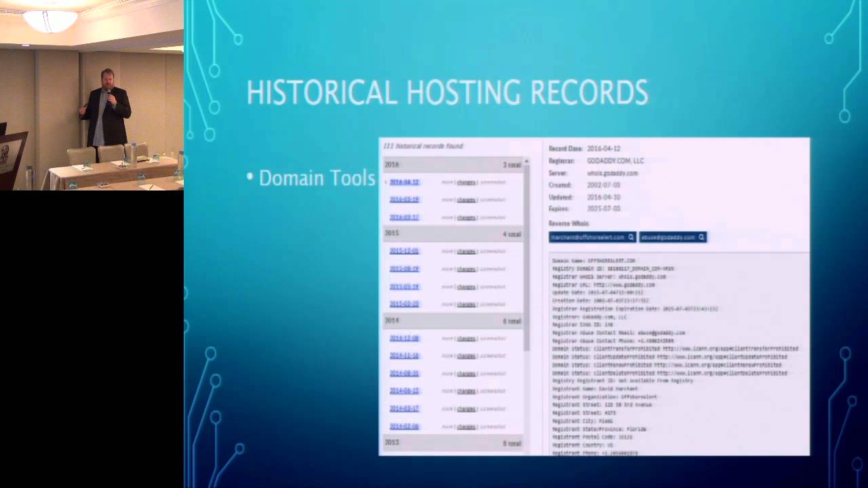Select the 2016 year group header

452,165
